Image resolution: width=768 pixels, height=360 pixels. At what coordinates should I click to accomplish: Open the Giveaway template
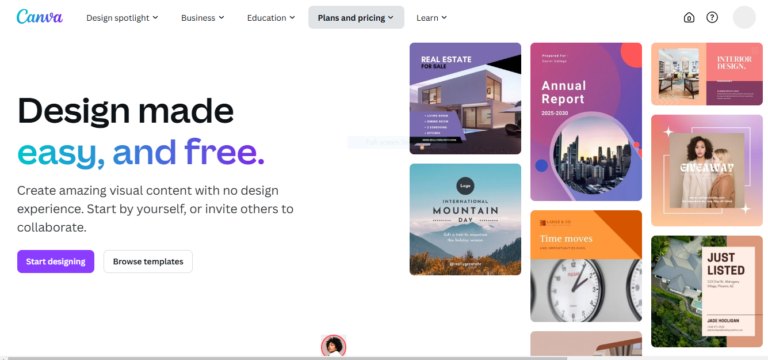[707, 170]
